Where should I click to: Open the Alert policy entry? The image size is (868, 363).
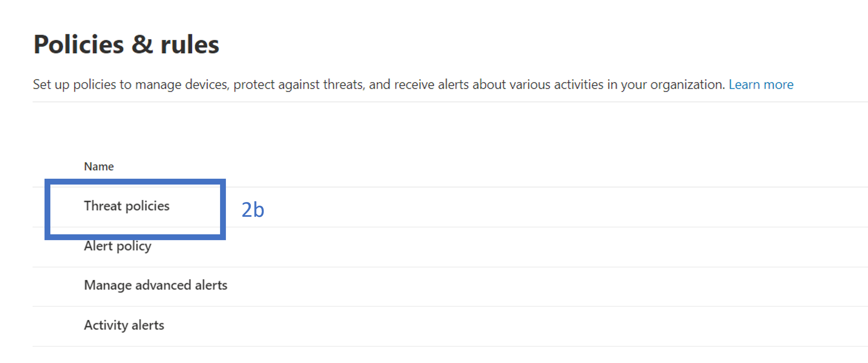(118, 246)
